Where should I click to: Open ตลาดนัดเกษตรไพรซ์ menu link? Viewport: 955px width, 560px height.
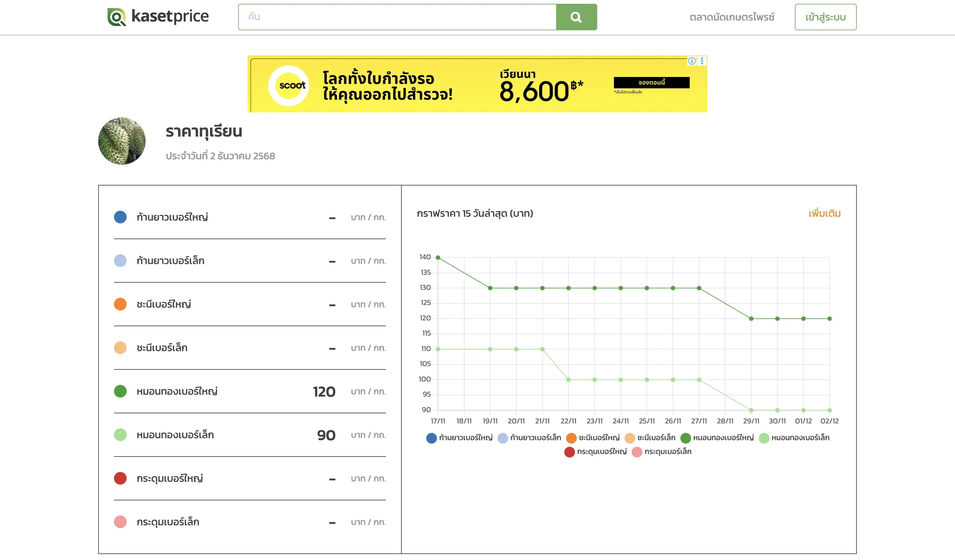732,17
